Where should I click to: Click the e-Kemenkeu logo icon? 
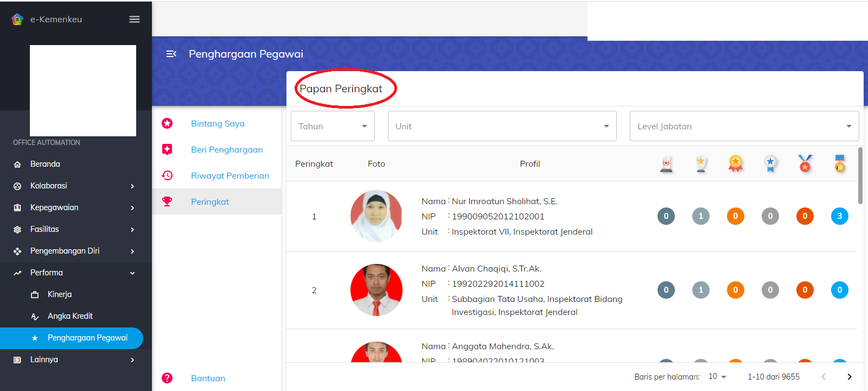pyautogui.click(x=17, y=20)
